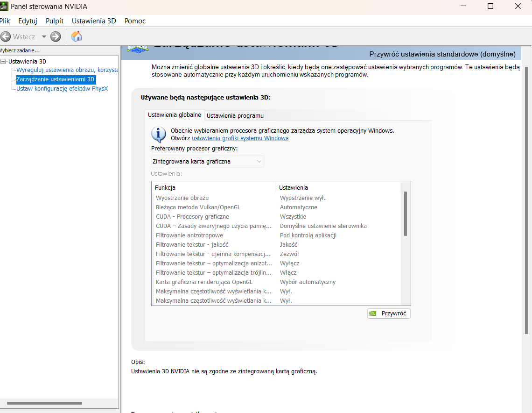
Task: Go to Home via house icon
Action: (77, 36)
